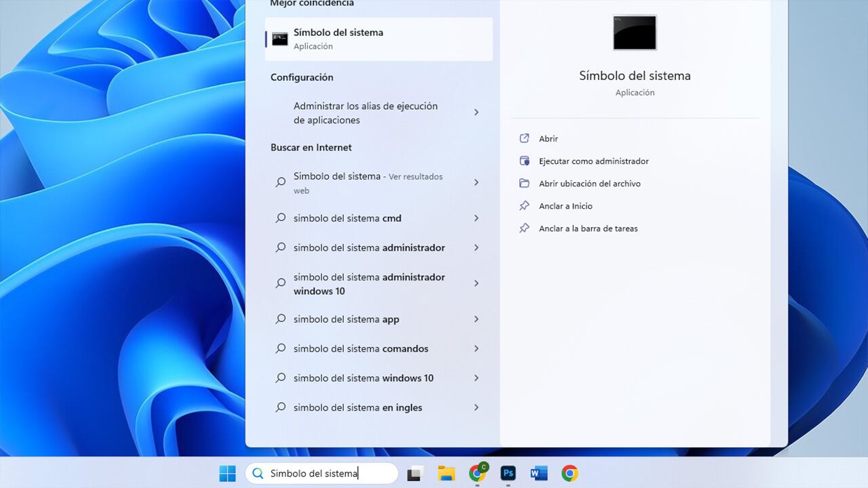Open Microsoft Word from the taskbar
The width and height of the screenshot is (868, 488).
coord(538,473)
